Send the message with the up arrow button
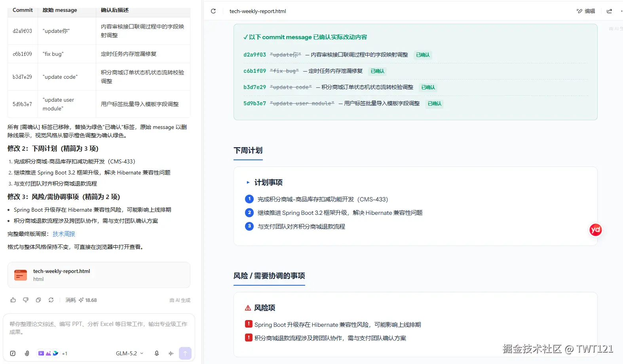The width and height of the screenshot is (623, 364). tap(185, 353)
